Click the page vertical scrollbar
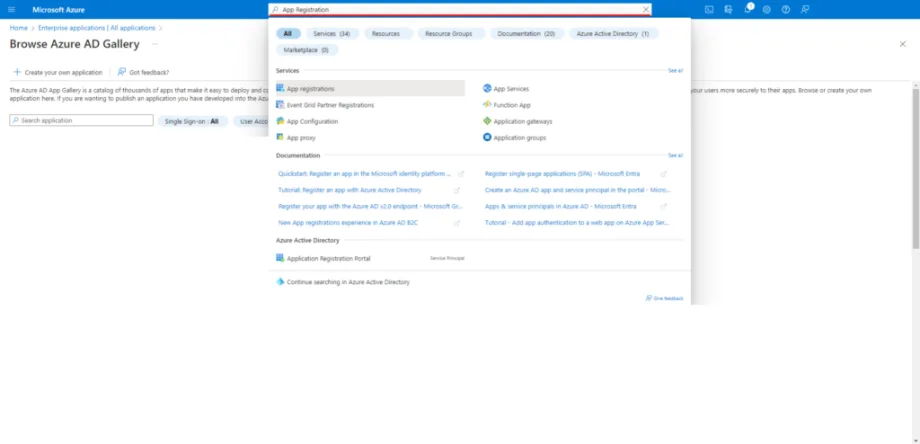This screenshot has width=920, height=444. [x=916, y=167]
